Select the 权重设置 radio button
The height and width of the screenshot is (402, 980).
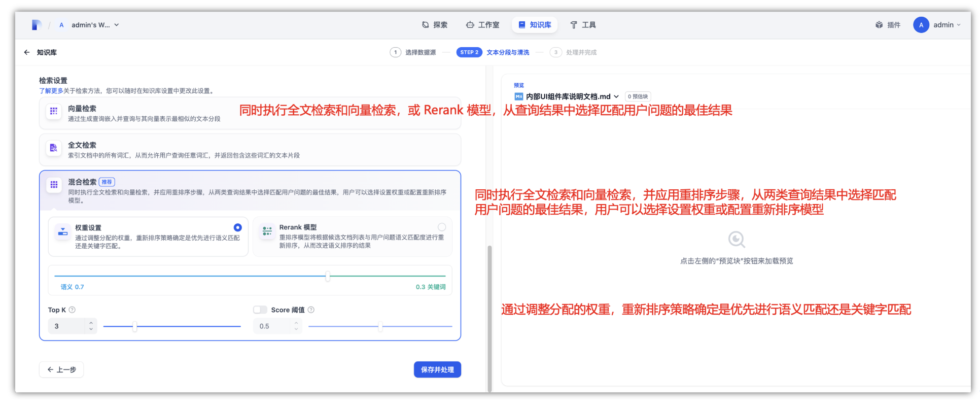point(238,227)
